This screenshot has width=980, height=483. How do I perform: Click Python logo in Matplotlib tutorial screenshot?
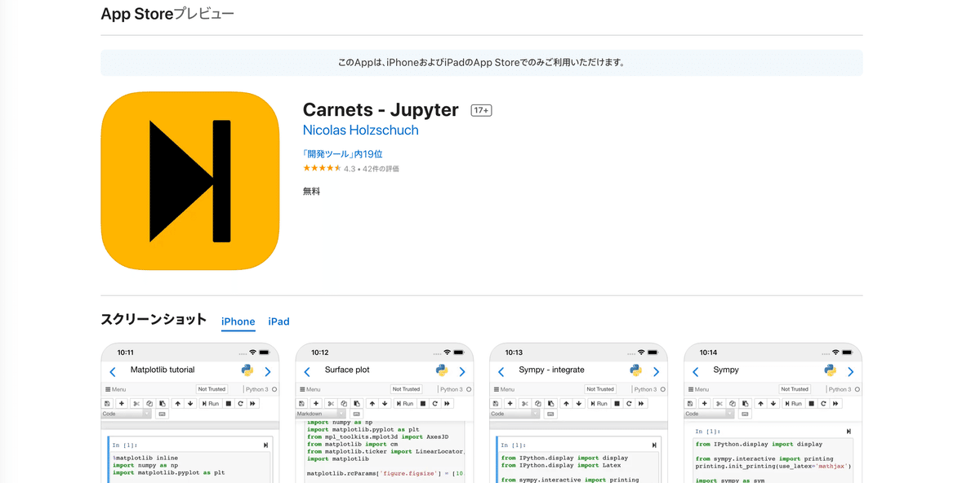[247, 370]
